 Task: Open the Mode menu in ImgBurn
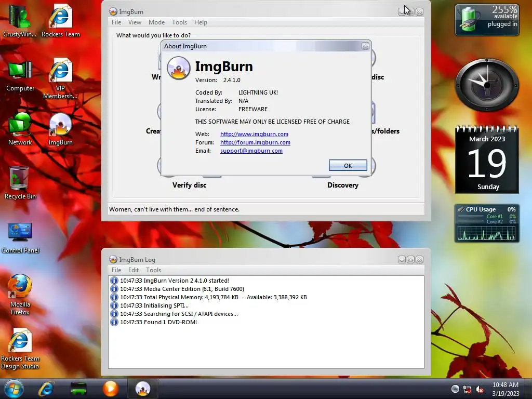point(157,22)
